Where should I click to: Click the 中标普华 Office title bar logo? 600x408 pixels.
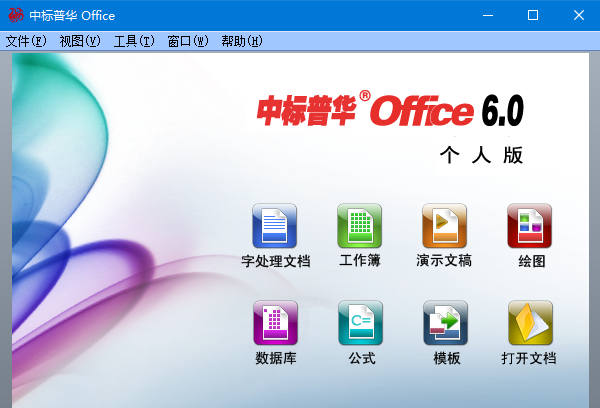[x=16, y=15]
